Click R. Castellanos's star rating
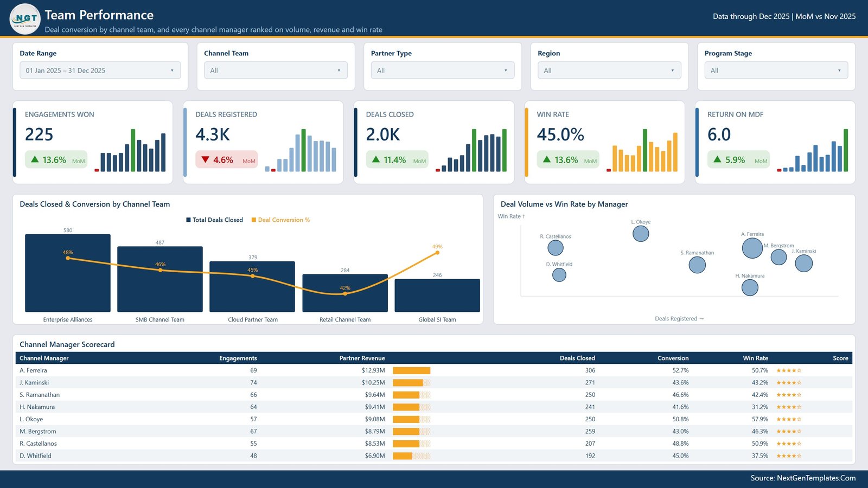This screenshot has height=488, width=868. point(789,444)
